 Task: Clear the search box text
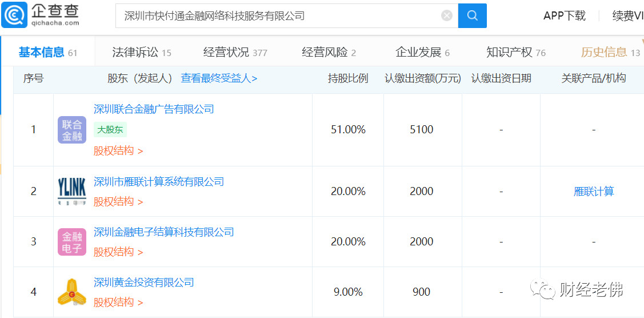[447, 15]
